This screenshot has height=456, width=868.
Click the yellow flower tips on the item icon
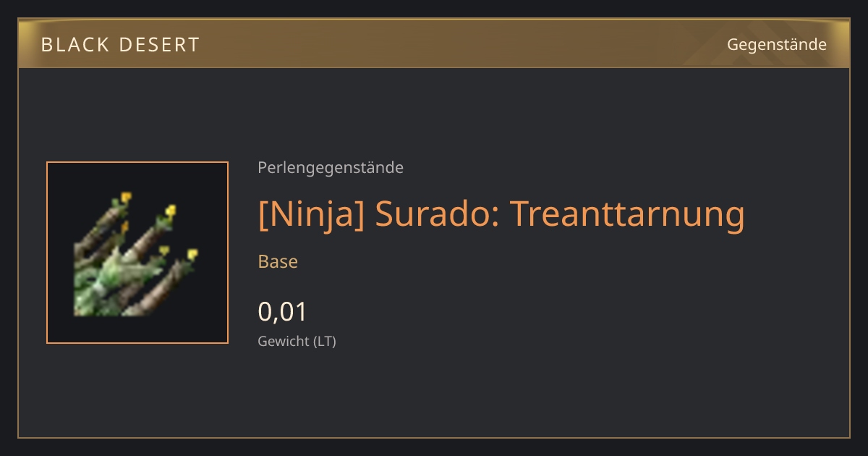[x=170, y=211]
